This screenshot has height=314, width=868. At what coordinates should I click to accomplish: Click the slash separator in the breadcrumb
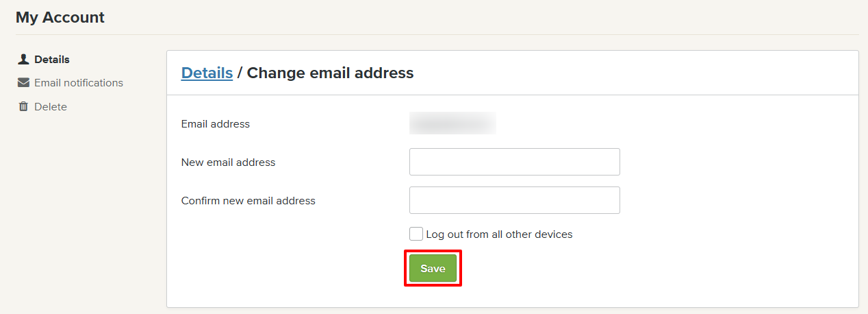click(x=240, y=73)
